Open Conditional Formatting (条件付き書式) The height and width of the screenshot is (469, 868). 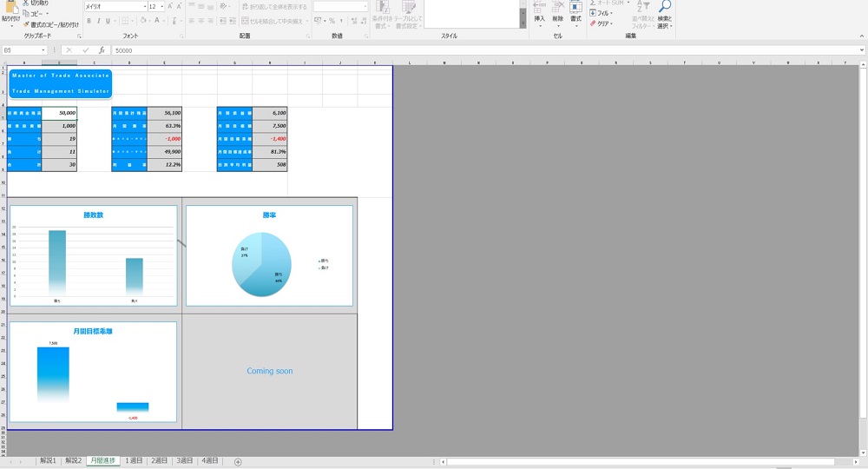pyautogui.click(x=382, y=15)
